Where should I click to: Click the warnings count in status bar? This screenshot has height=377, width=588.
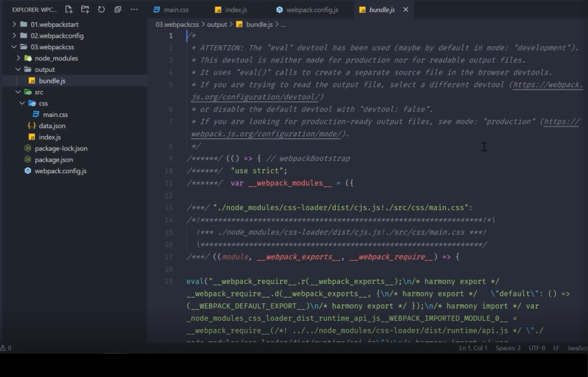[6, 348]
